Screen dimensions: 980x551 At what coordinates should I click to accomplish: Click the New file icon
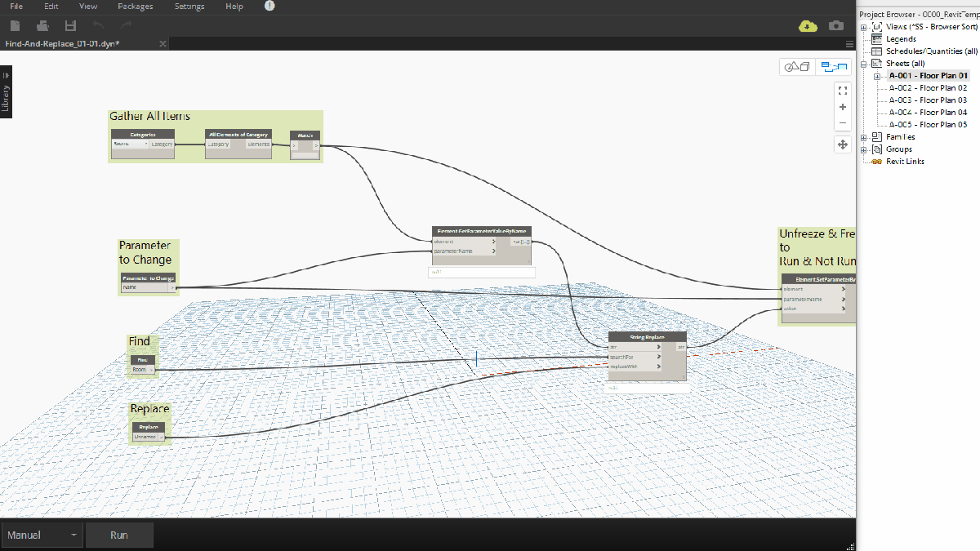point(14,25)
